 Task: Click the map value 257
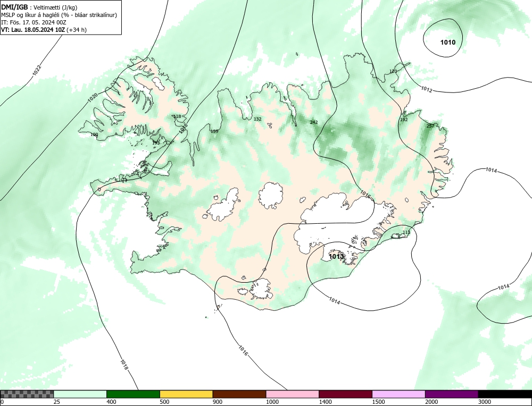tap(430, 126)
